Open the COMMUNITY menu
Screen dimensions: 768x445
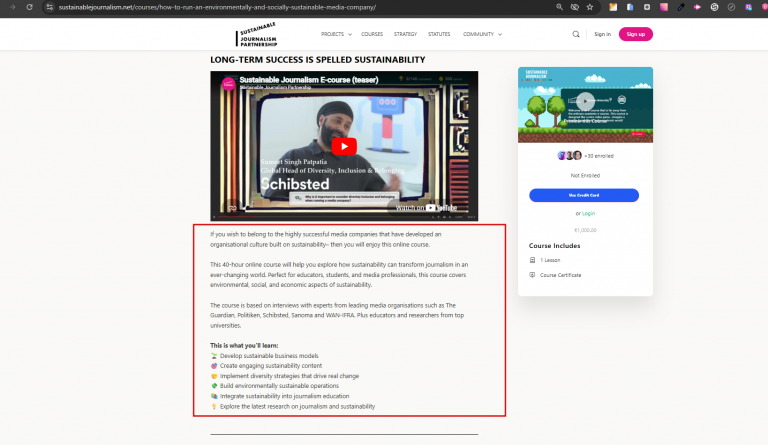tap(478, 34)
